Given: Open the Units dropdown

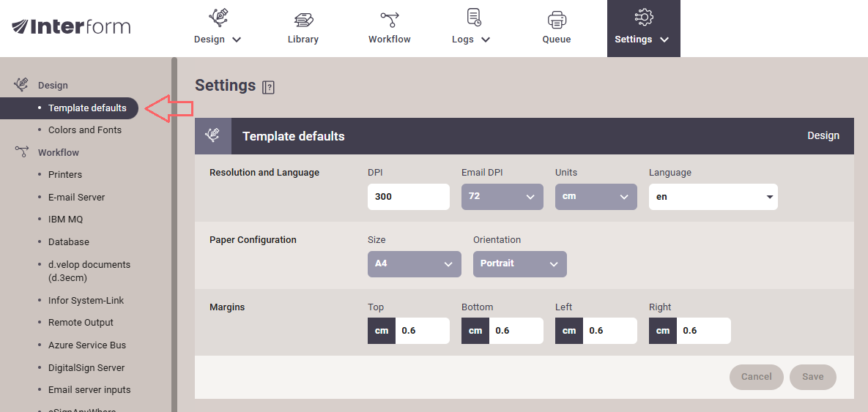Looking at the screenshot, I should coord(596,197).
